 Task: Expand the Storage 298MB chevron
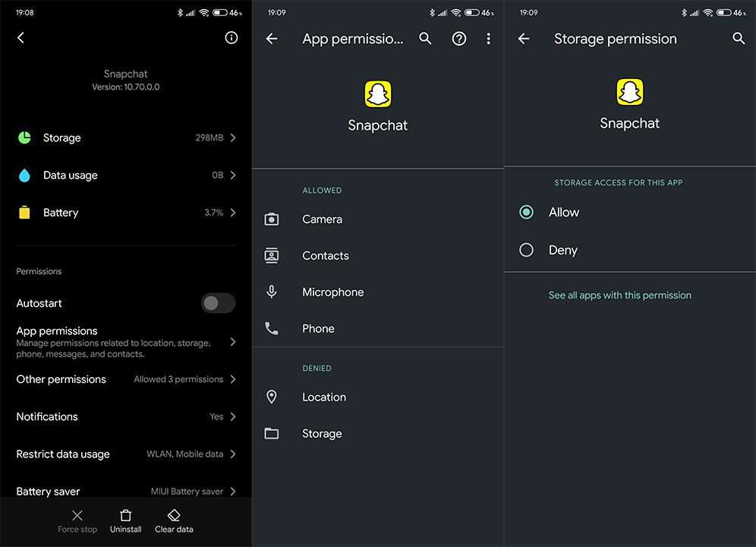pyautogui.click(x=233, y=138)
